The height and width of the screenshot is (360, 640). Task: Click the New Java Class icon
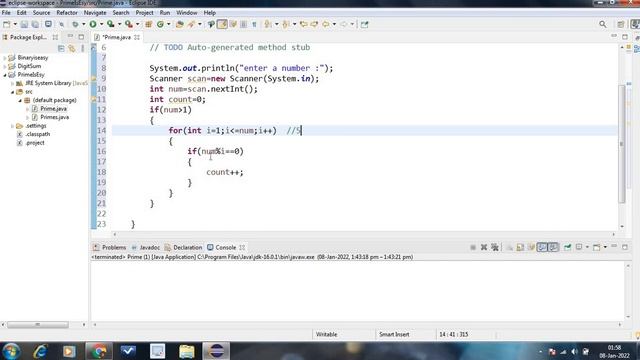tap(160, 24)
